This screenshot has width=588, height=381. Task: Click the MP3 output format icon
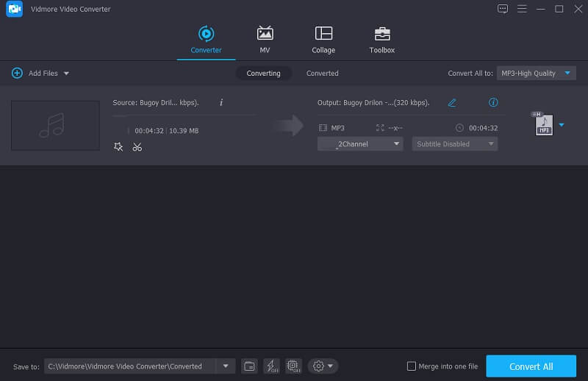click(543, 125)
